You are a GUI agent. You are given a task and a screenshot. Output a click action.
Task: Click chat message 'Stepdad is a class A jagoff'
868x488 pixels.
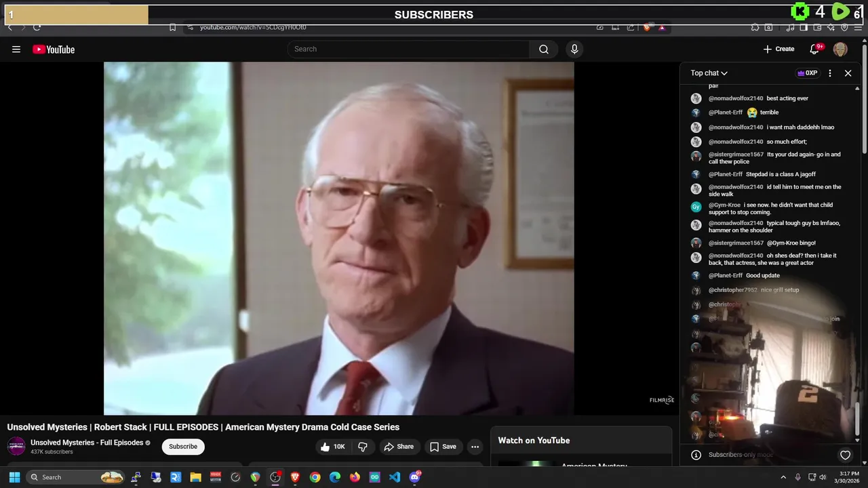pyautogui.click(x=781, y=174)
